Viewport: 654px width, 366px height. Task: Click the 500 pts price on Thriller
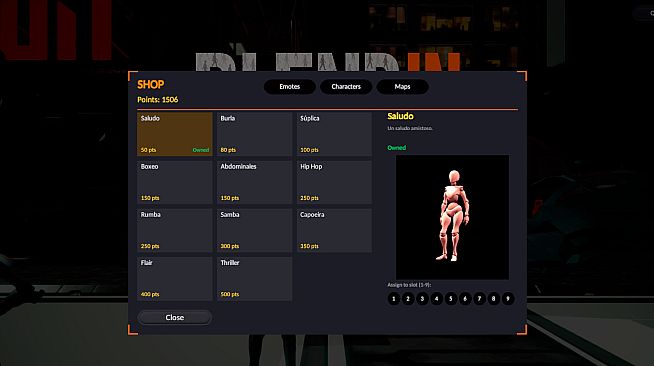point(230,294)
